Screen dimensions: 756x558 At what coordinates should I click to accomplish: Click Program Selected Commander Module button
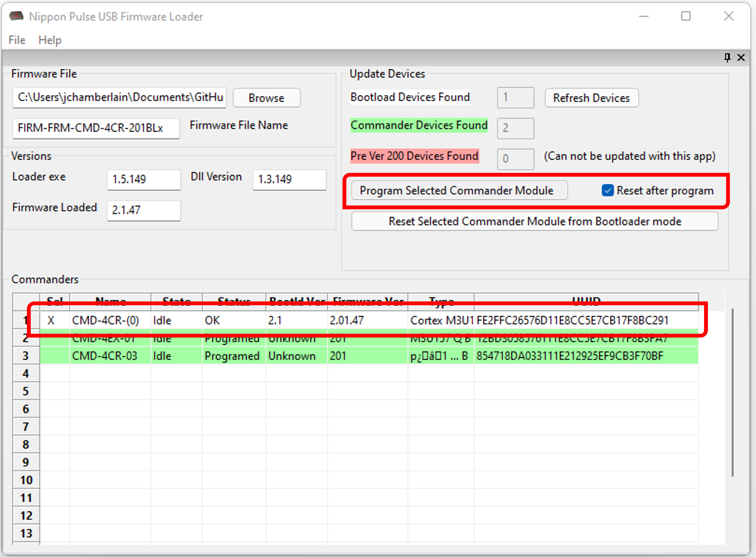pyautogui.click(x=459, y=191)
